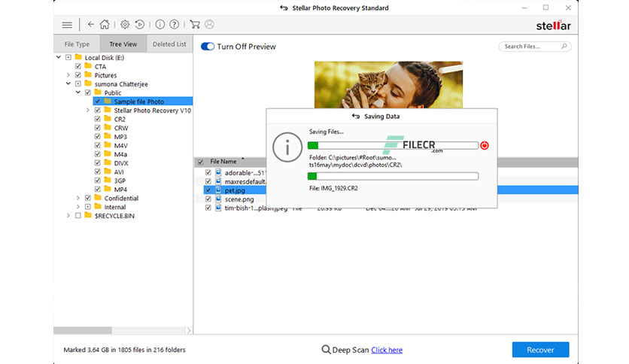Toggle the Turn Off Preview switch

click(x=208, y=47)
